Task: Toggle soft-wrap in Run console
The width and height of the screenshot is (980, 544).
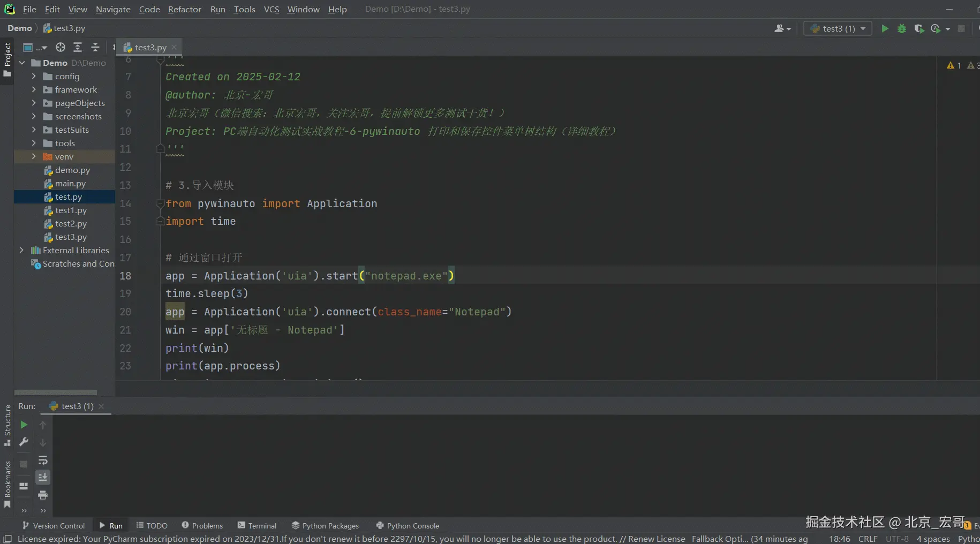Action: click(43, 460)
